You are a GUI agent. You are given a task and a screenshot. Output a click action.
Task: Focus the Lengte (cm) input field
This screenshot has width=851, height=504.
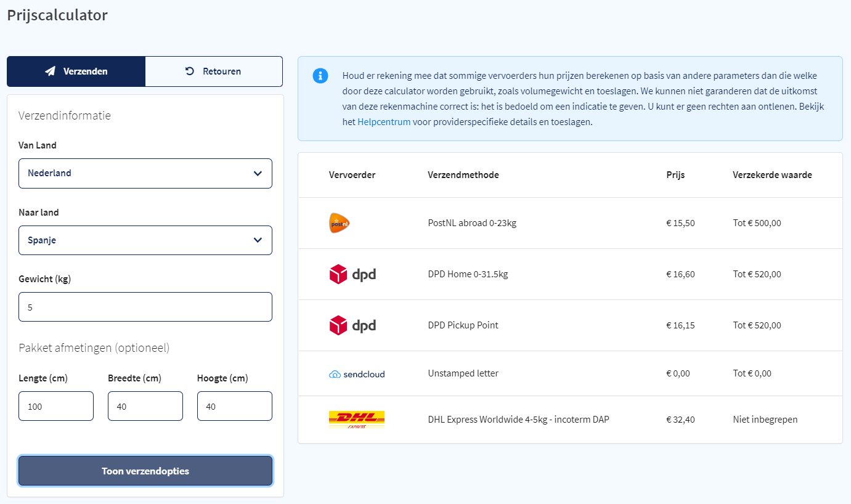coord(56,406)
